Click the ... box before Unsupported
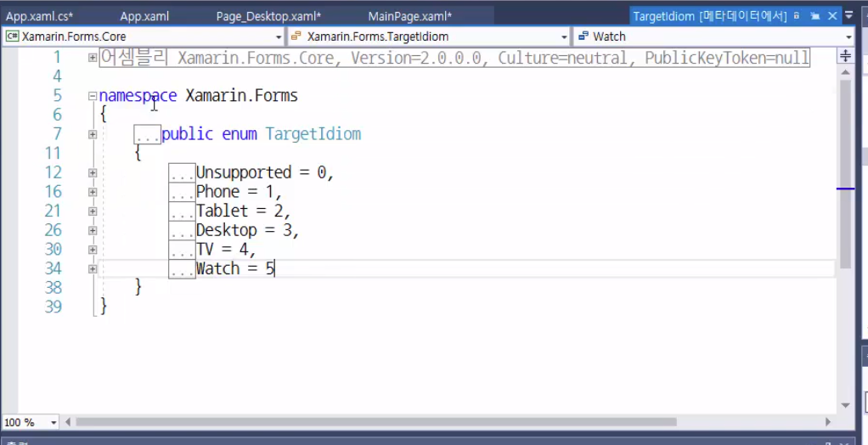This screenshot has height=445, width=868. pos(182,172)
